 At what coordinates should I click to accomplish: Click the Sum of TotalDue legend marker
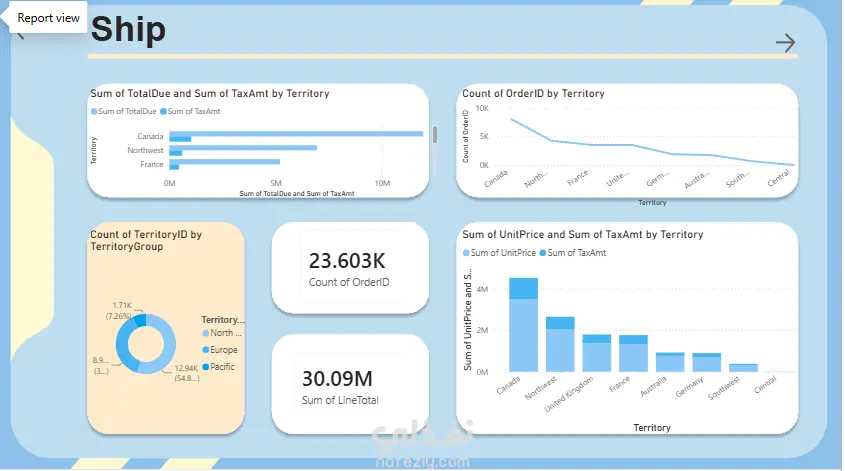pyautogui.click(x=94, y=112)
